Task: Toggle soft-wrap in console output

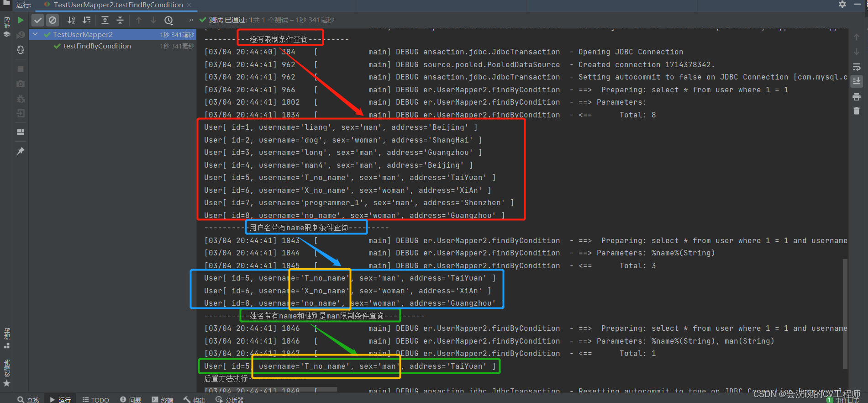Action: click(x=857, y=67)
